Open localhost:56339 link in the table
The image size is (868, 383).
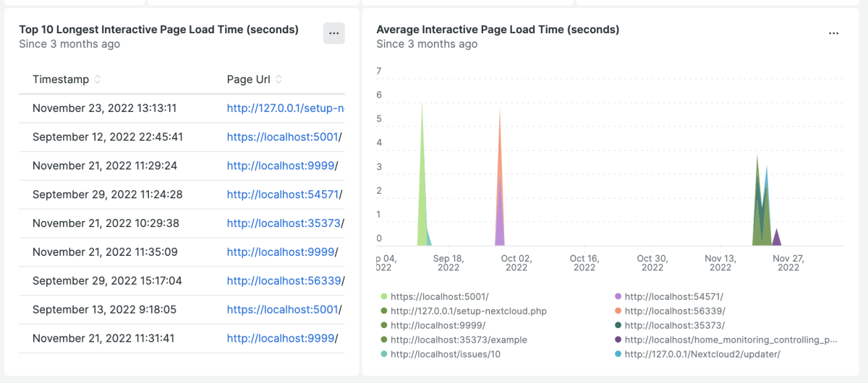(x=282, y=280)
